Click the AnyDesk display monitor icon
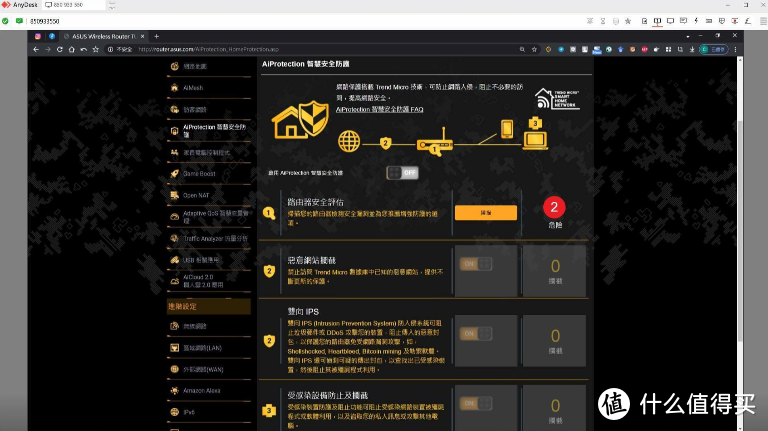 click(x=670, y=21)
